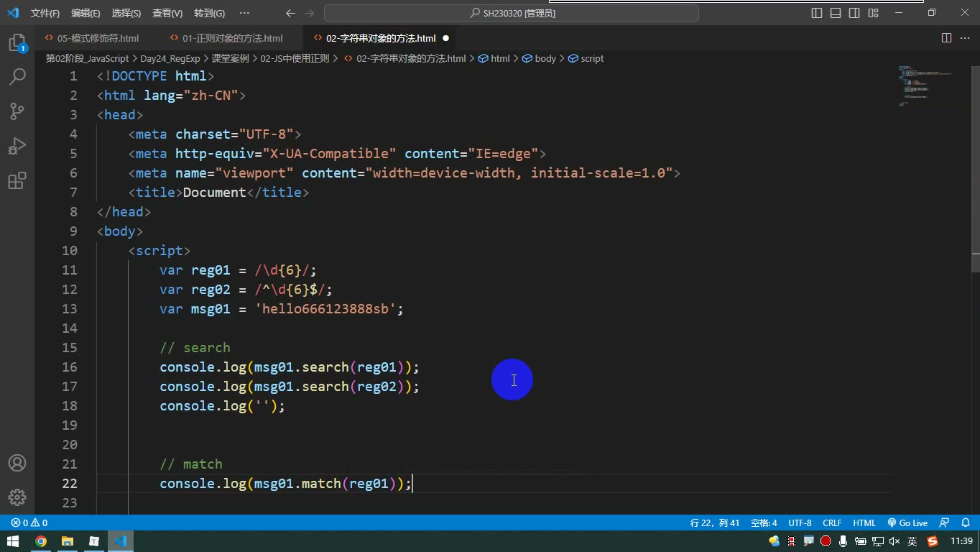Screen dimensions: 980x552
Task: Open the Accounts icon in activity bar
Action: click(17, 463)
